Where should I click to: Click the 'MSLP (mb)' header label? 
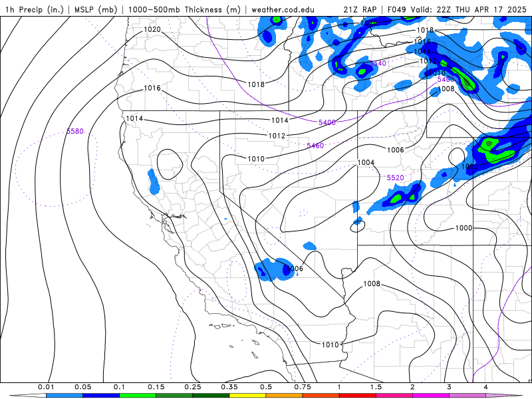coord(96,9)
